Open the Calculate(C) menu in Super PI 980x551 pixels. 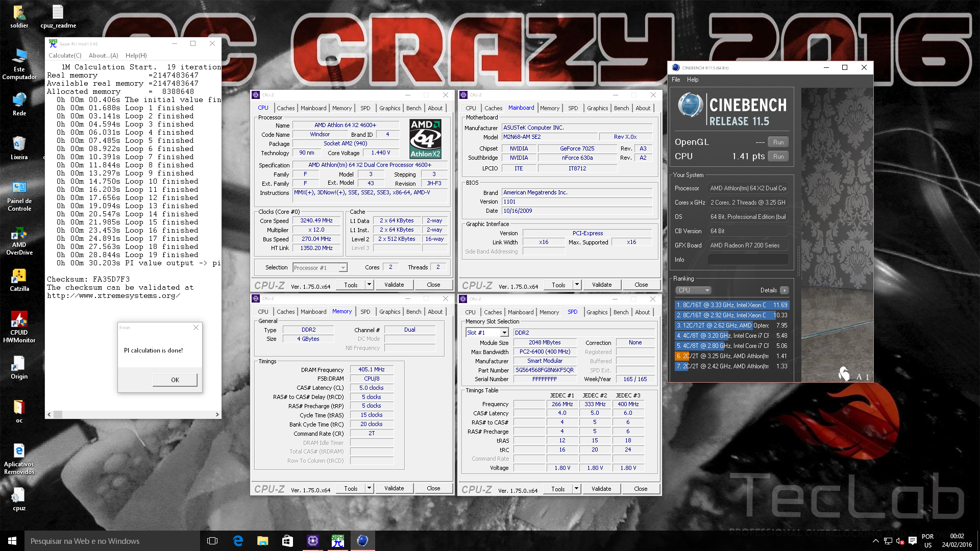click(65, 56)
